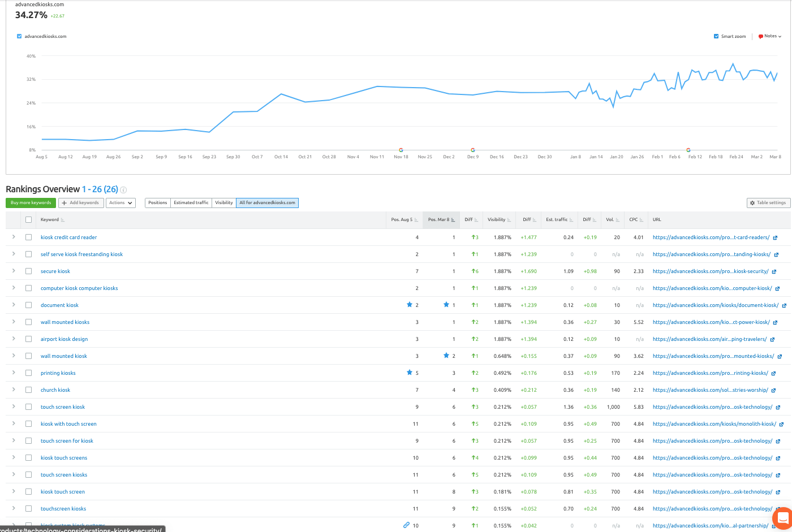Image resolution: width=792 pixels, height=532 pixels.
Task: Open external link icon for kiosk credit card reader URL
Action: pyautogui.click(x=775, y=238)
